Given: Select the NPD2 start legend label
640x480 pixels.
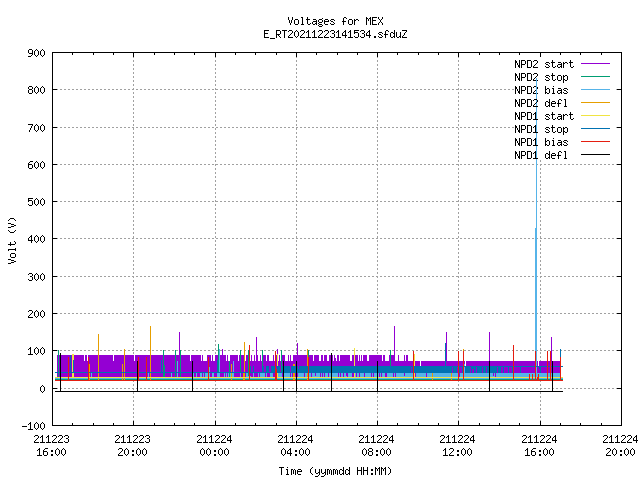Looking at the screenshot, I should [544, 64].
